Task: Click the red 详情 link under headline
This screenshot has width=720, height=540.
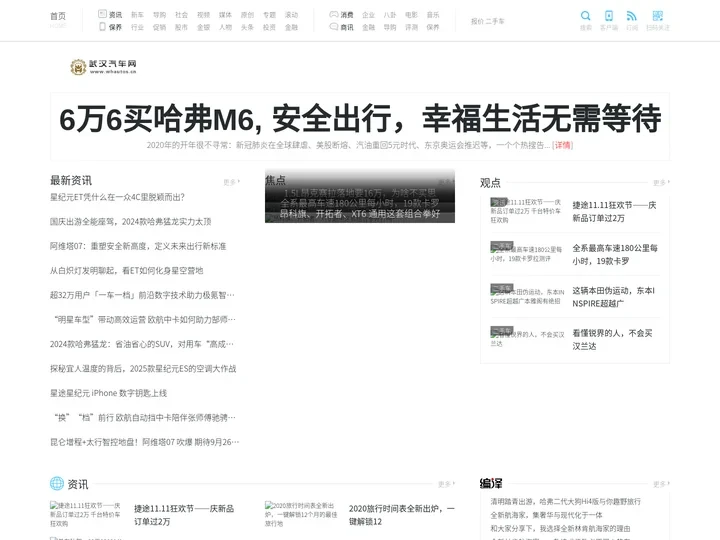Action: (563, 145)
